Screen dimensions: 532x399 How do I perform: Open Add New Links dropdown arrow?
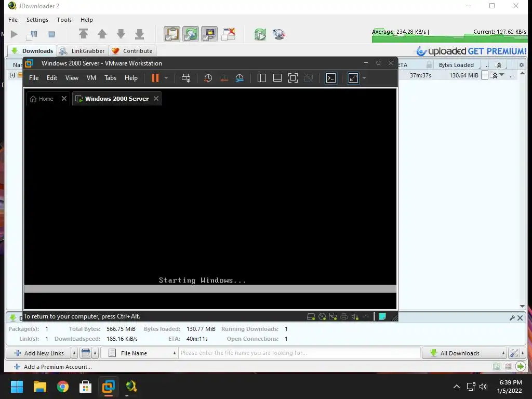pos(74,353)
